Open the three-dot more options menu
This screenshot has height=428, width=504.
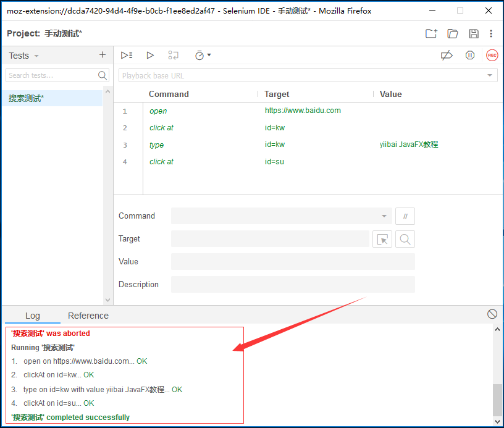point(491,33)
